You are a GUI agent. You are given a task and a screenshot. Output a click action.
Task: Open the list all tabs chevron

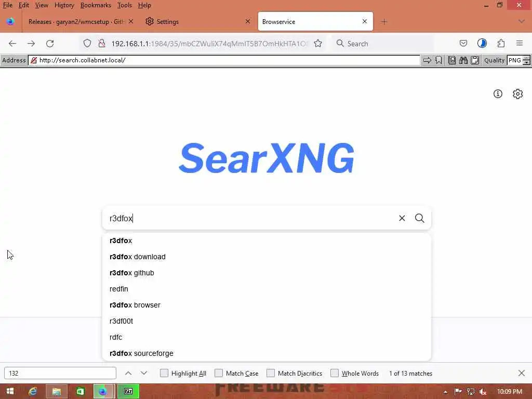pos(522,21)
